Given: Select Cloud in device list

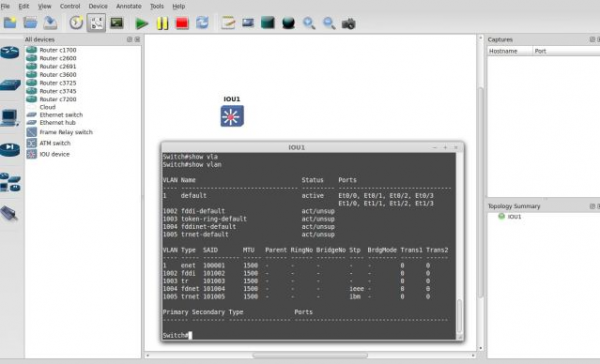Looking at the screenshot, I should 47,107.
